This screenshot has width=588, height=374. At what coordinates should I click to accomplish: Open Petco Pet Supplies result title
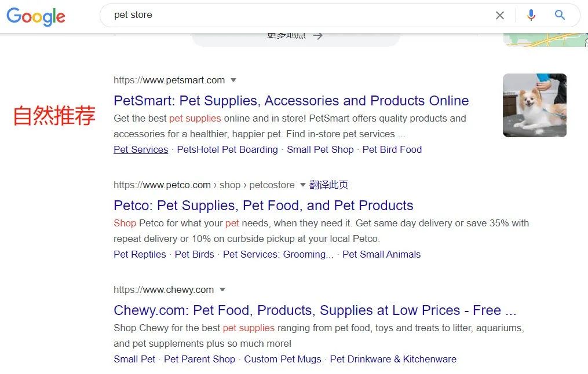coord(263,206)
